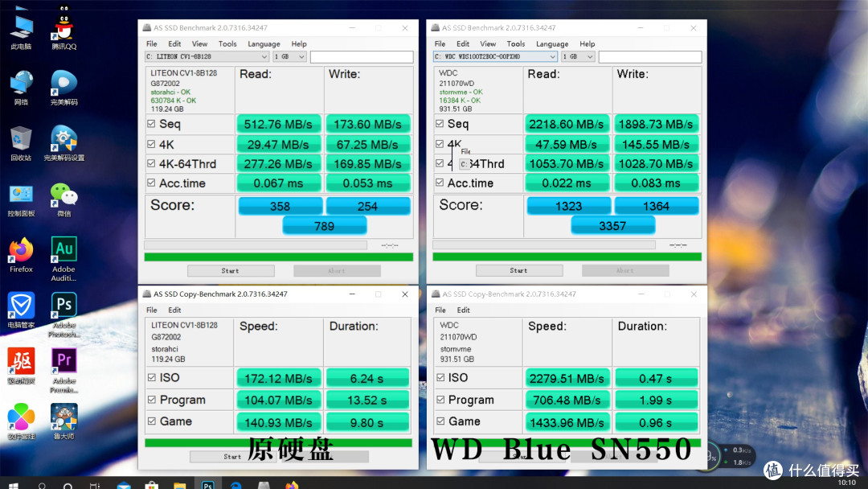The height and width of the screenshot is (489, 868).
Task: Click the Photoshop icon in the taskbar
Action: pos(207,485)
